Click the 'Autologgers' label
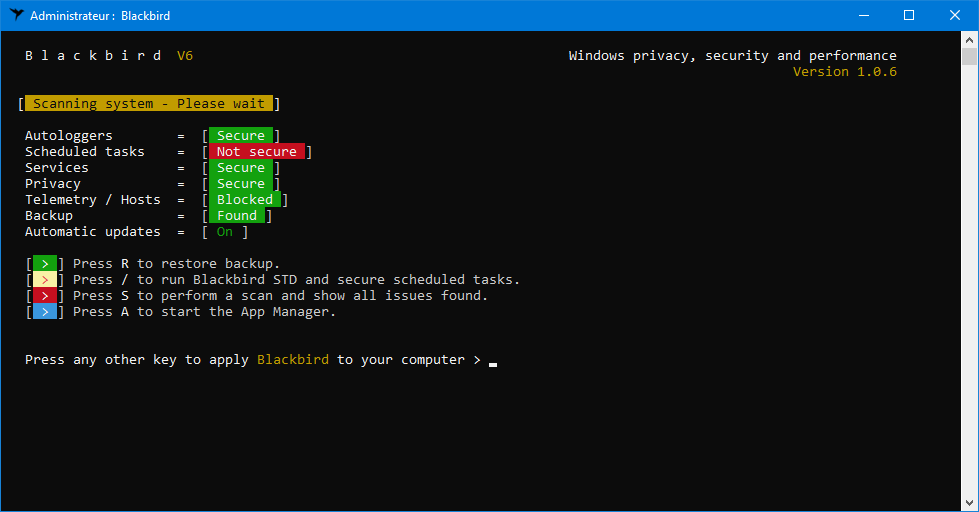Viewport: 979px width, 512px height. pyautogui.click(x=69, y=136)
